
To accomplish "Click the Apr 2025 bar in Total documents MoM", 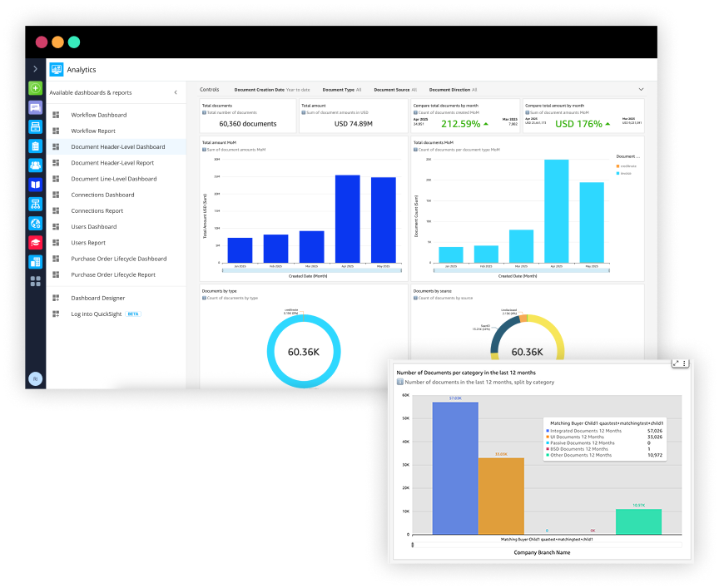I will [556, 211].
